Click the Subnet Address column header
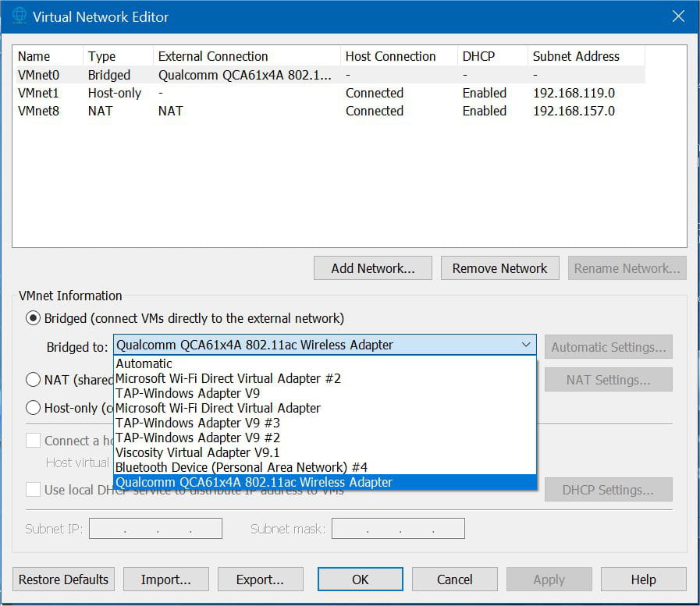700x606 pixels. click(x=576, y=56)
